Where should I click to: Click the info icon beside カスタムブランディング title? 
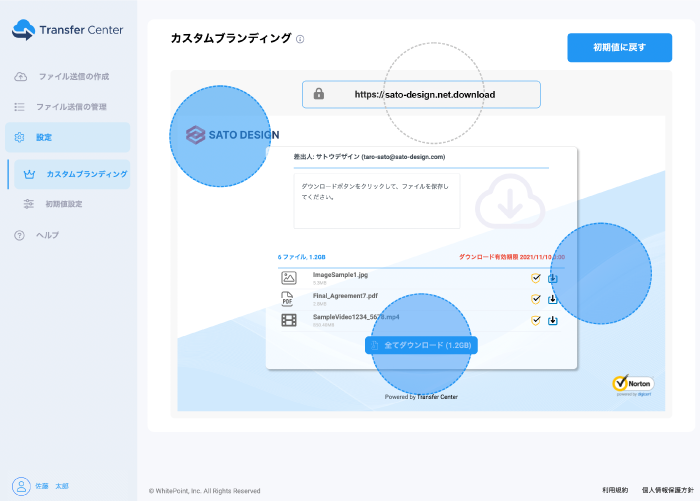coord(300,39)
